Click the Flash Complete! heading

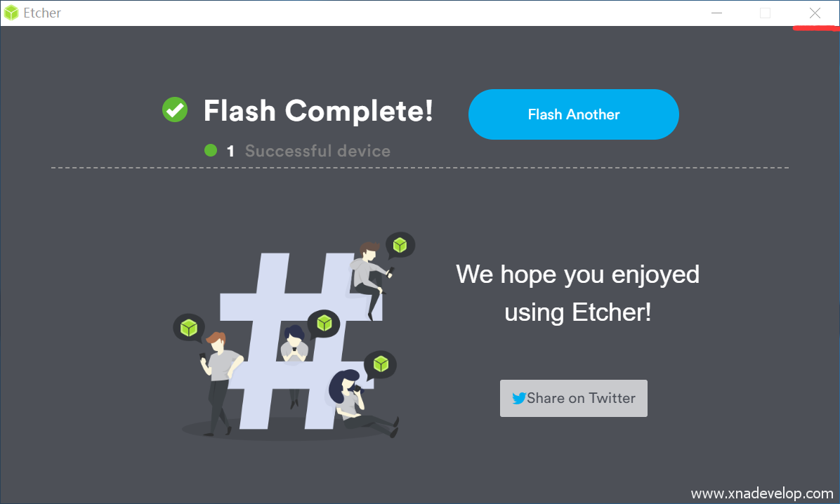[x=318, y=111]
